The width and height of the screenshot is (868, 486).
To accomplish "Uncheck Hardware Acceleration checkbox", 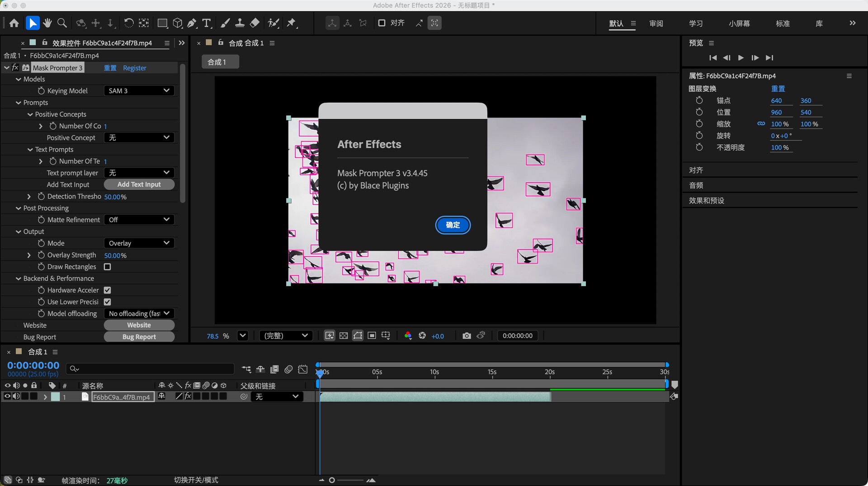I will tap(108, 290).
